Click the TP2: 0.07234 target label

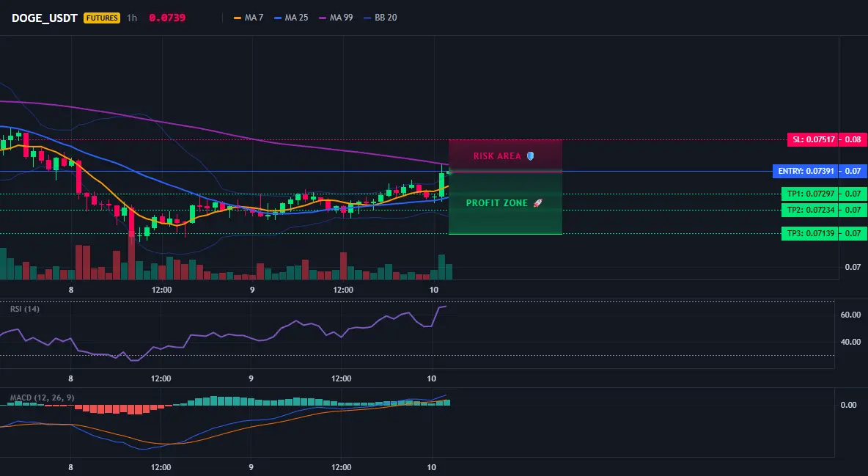810,210
